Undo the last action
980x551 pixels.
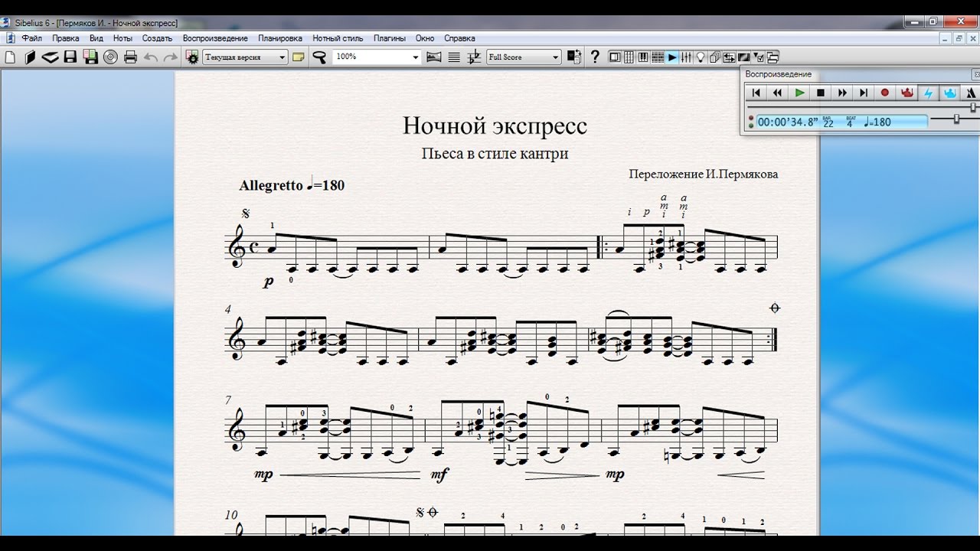151,57
